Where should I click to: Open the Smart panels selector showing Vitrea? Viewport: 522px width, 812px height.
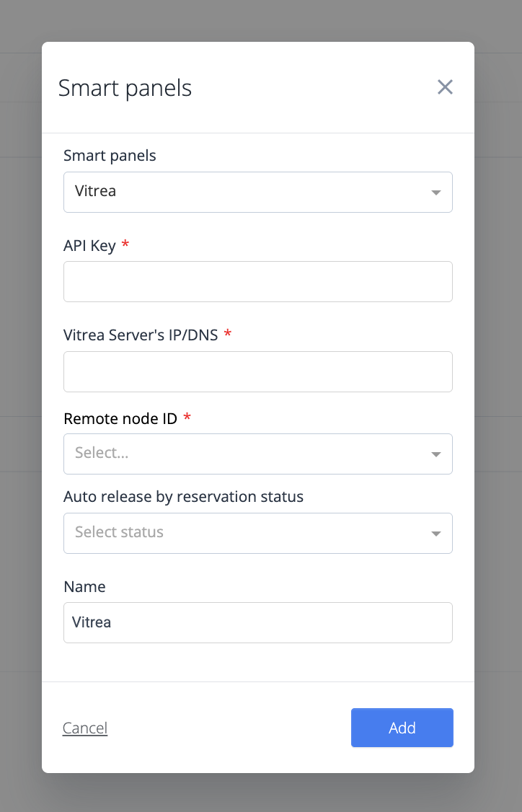[x=258, y=192]
